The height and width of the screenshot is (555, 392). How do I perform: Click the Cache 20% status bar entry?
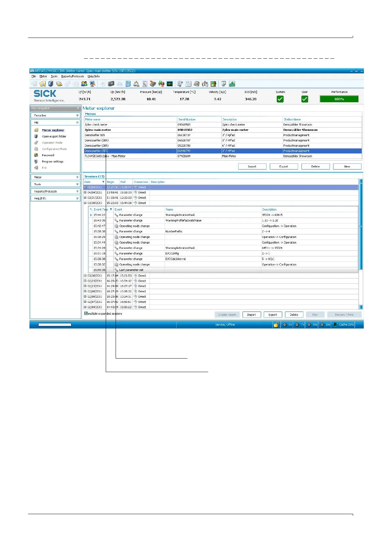tap(344, 325)
